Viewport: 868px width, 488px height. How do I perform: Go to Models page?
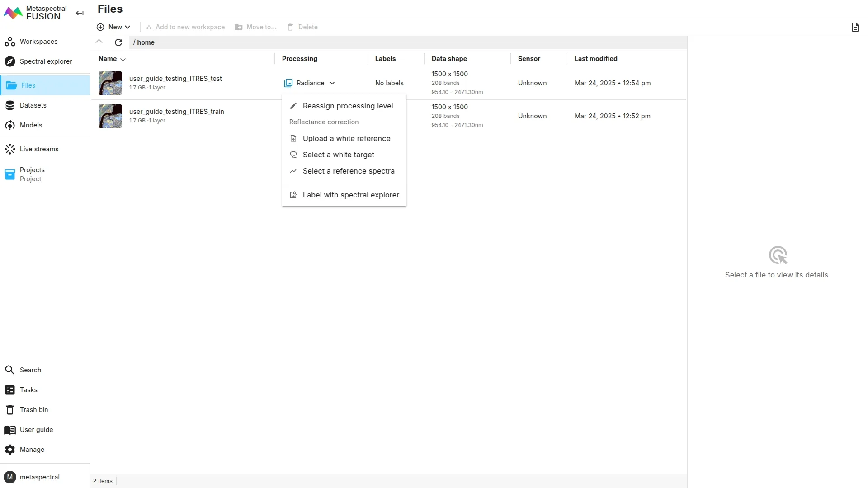pos(31,125)
